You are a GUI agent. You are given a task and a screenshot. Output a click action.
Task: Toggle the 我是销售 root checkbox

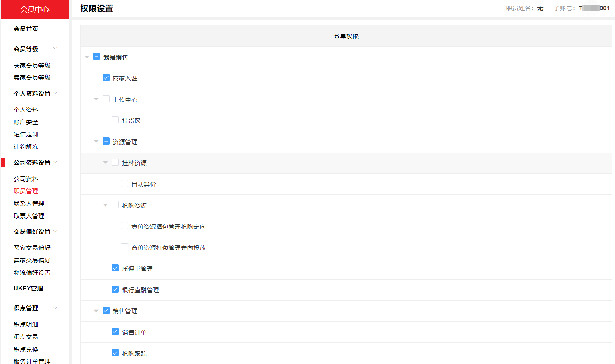(x=96, y=57)
